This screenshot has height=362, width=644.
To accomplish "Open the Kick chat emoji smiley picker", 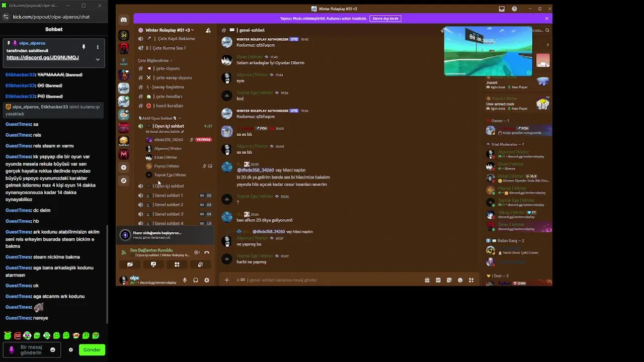I will (x=53, y=349).
